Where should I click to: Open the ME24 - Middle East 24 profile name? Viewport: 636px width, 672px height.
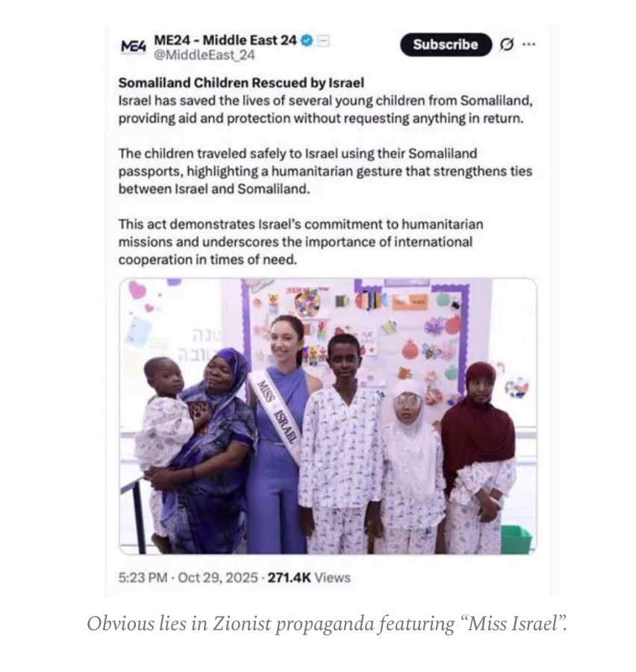click(225, 40)
